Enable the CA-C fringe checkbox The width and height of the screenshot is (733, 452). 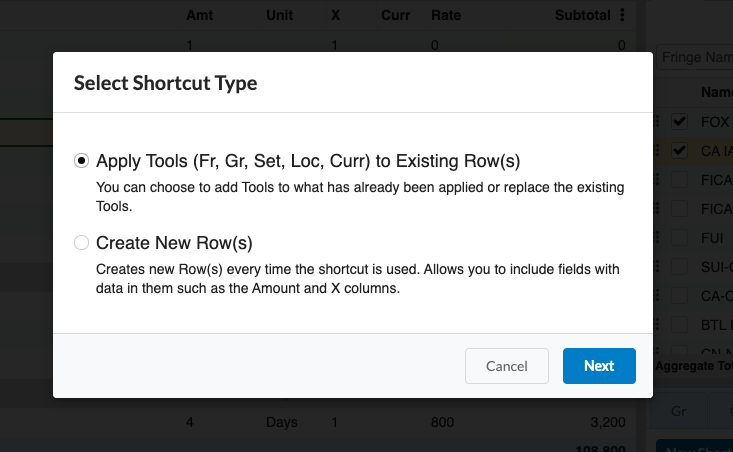(679, 295)
